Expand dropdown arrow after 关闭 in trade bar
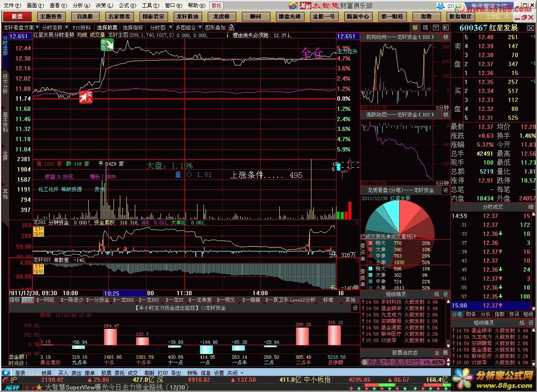The width and height of the screenshot is (537, 392). (x=242, y=373)
